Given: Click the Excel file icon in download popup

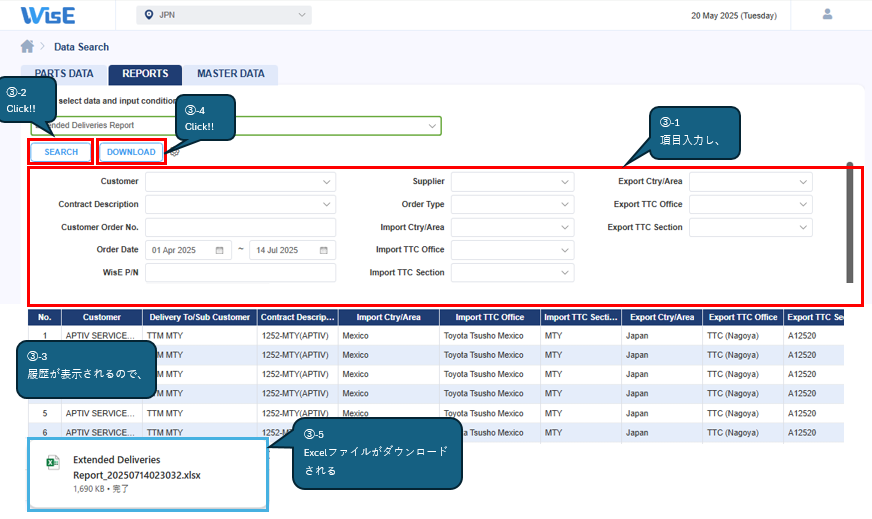Looking at the screenshot, I should [53, 461].
